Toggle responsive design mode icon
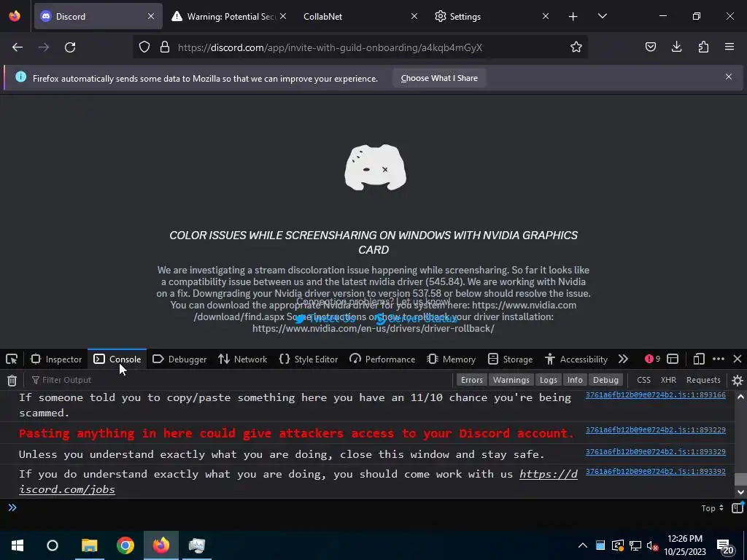 click(x=699, y=359)
